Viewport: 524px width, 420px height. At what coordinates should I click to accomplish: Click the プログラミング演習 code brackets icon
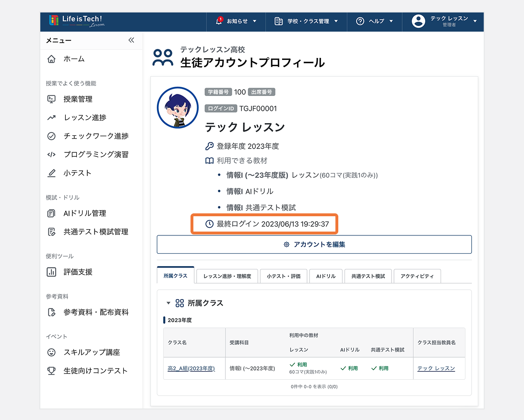tap(51, 154)
